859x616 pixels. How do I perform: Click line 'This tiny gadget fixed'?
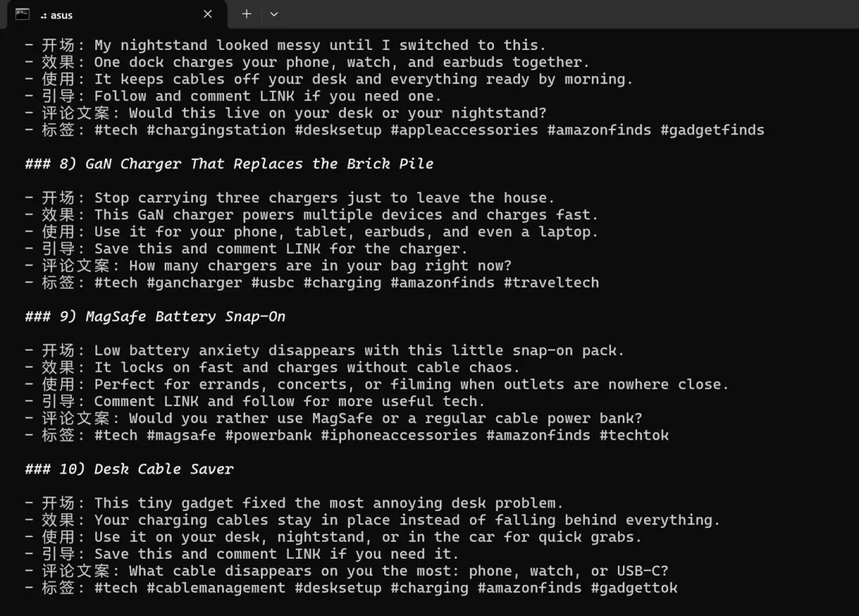328,503
